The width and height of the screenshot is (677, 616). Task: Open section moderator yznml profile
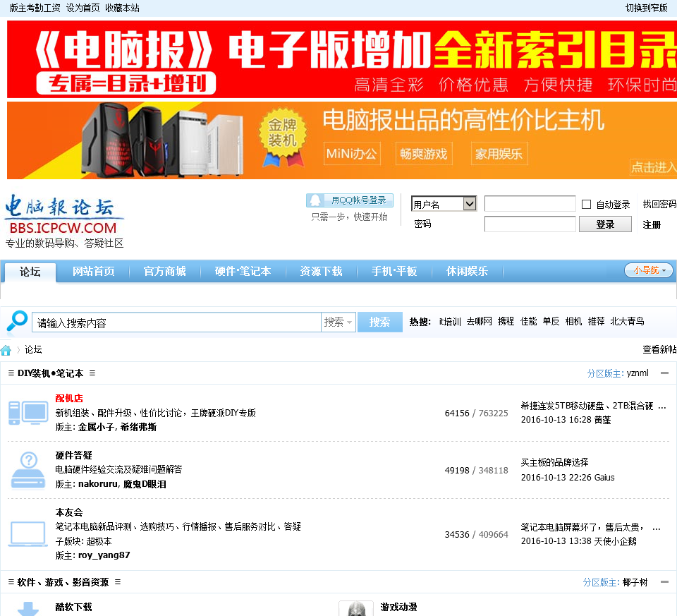(x=638, y=373)
